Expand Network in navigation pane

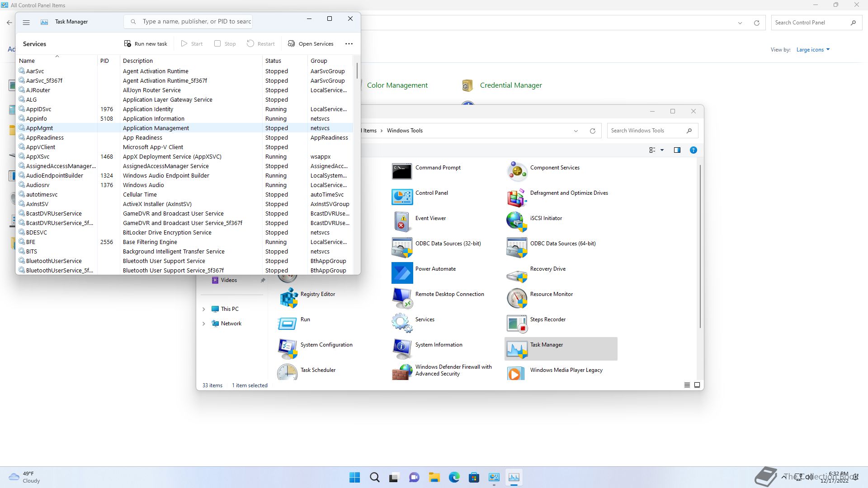(203, 324)
